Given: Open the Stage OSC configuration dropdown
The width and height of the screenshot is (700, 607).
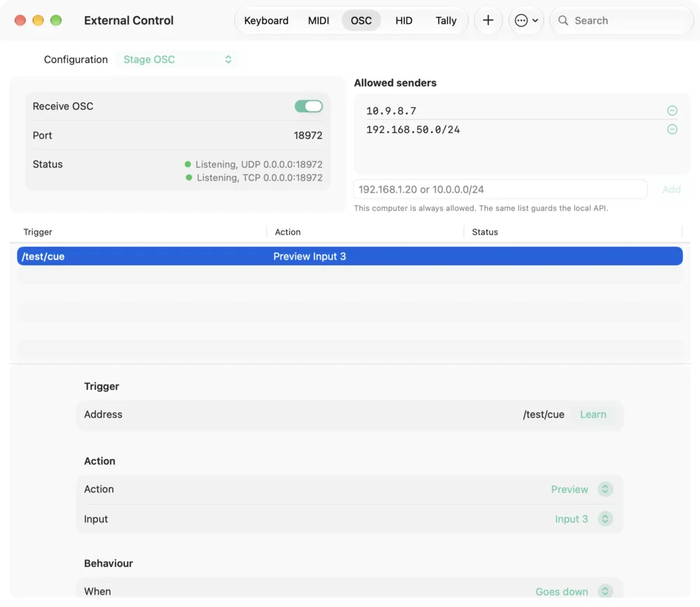Looking at the screenshot, I should 177,60.
